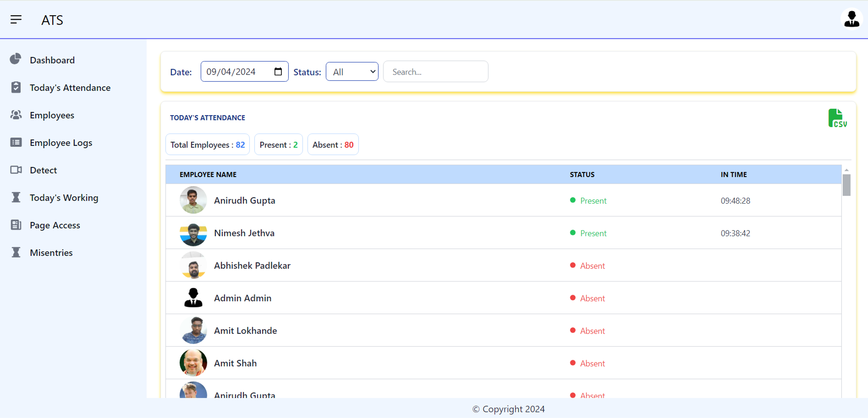
Task: Open the calendar date picker icon
Action: tap(278, 72)
